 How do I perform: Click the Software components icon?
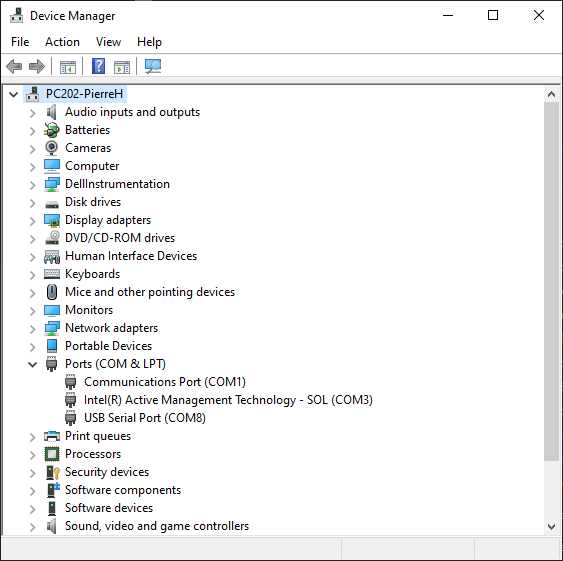(53, 490)
